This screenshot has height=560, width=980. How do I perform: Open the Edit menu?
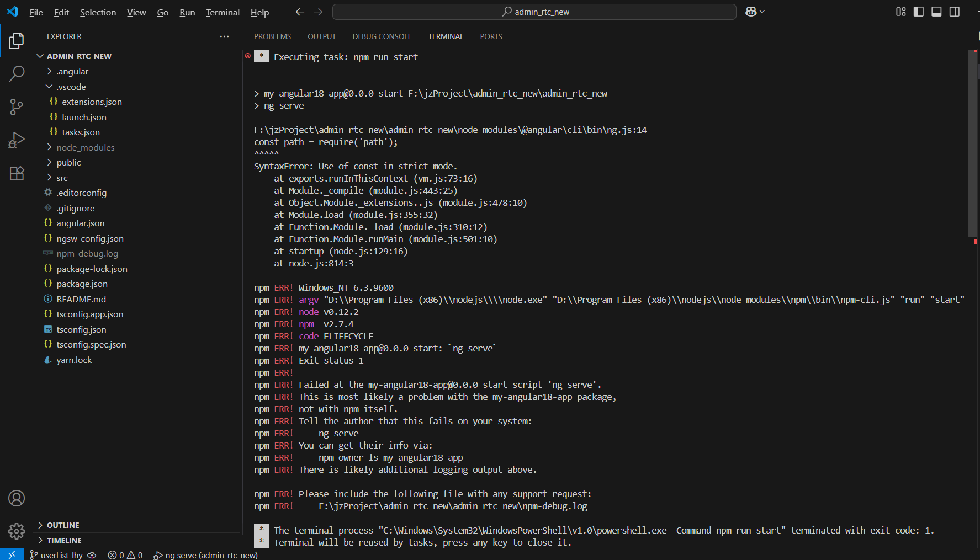pos(61,12)
